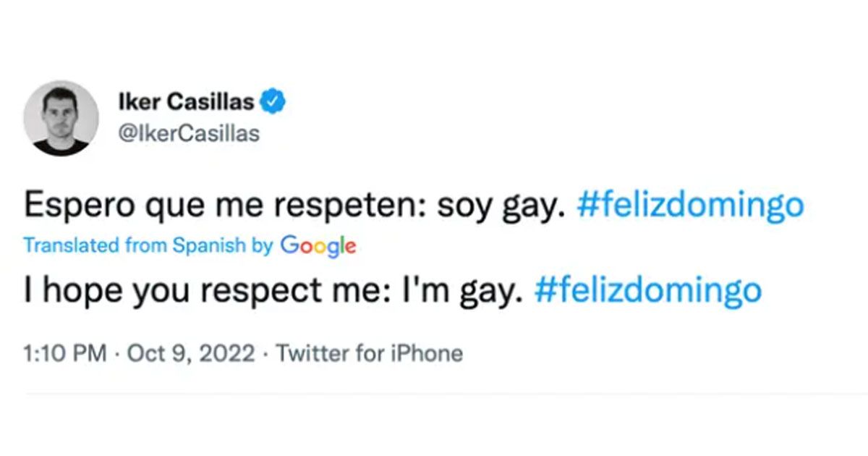Screen dimensions: 868x456
Task: Open the Iker Casillas display name
Action: point(186,103)
